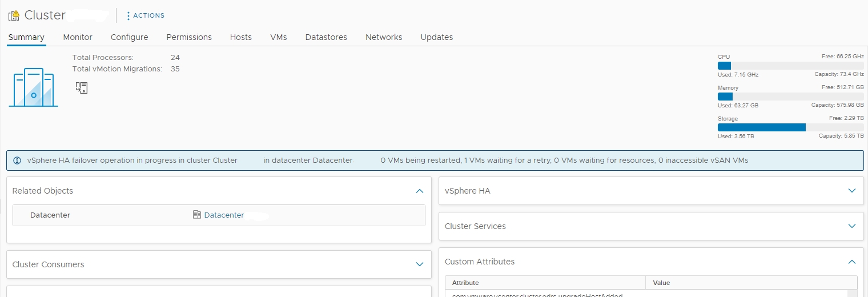
Task: Sort by the Attribute column header
Action: (545, 283)
